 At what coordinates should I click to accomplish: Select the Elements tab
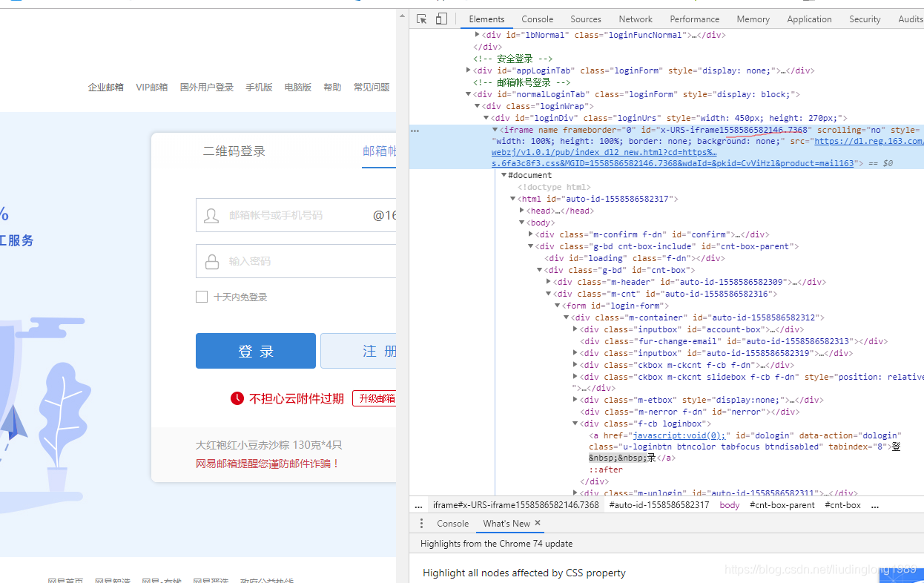pos(486,19)
